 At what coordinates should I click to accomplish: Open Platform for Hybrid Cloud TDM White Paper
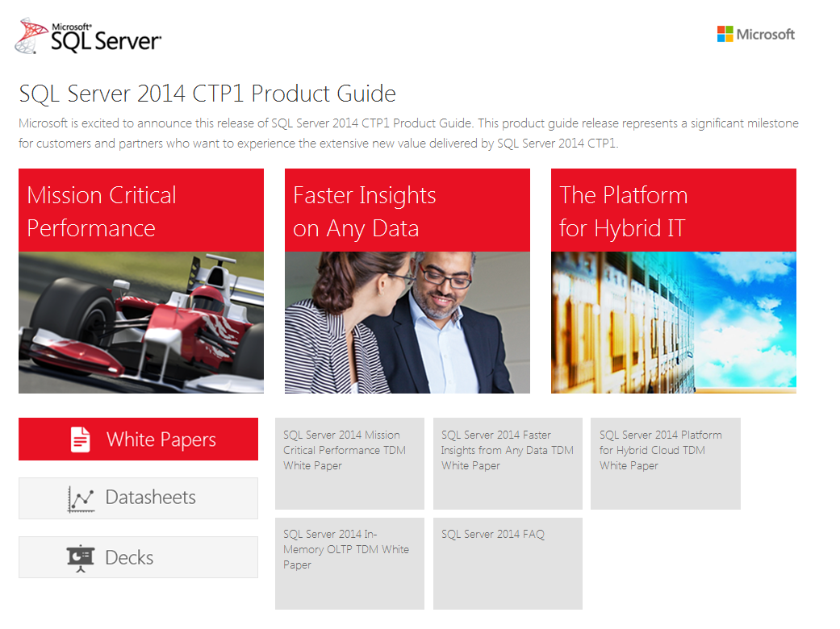click(x=665, y=464)
